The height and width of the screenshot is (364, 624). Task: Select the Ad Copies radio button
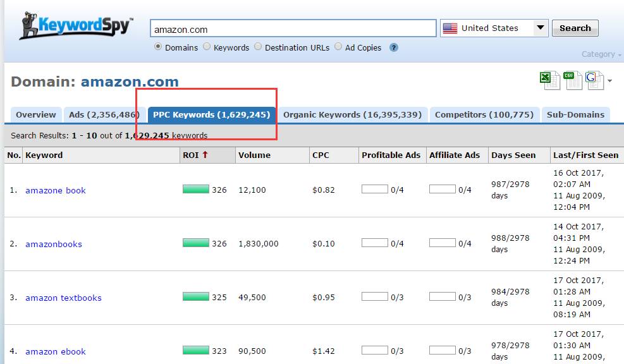click(338, 47)
